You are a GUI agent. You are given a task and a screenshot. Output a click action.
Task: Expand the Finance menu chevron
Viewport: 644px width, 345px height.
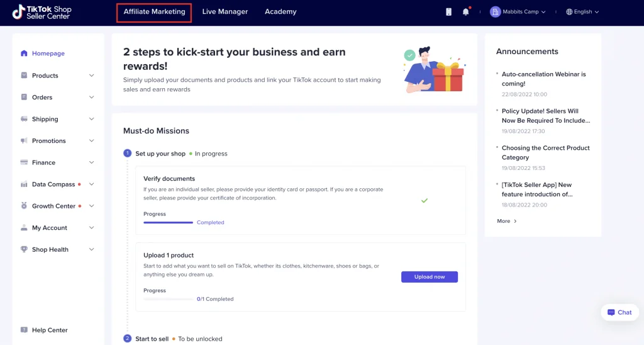92,162
